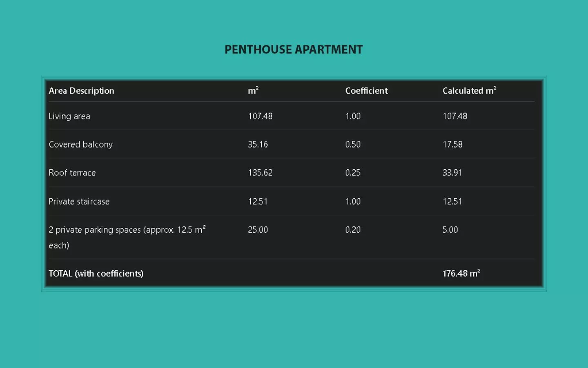588x368 pixels.
Task: Select the 0.25 coefficient value
Action: tap(353, 173)
